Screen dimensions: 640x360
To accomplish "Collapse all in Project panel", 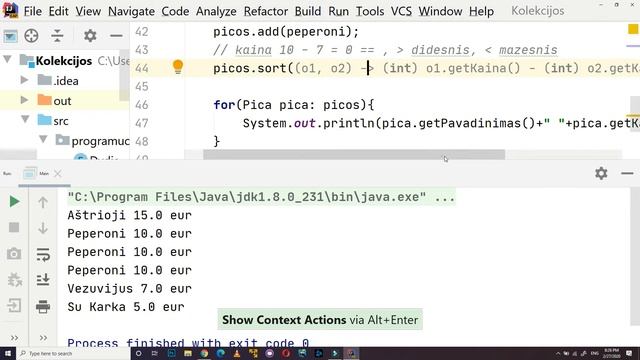I will click(x=57, y=36).
